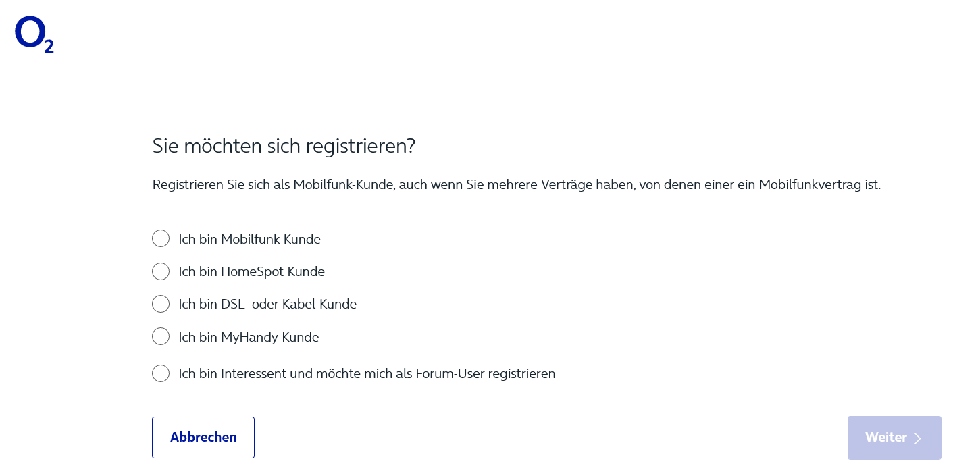This screenshot has height=476, width=980.
Task: Click the chevron arrow inside the Weiter button
Action: pos(917,438)
